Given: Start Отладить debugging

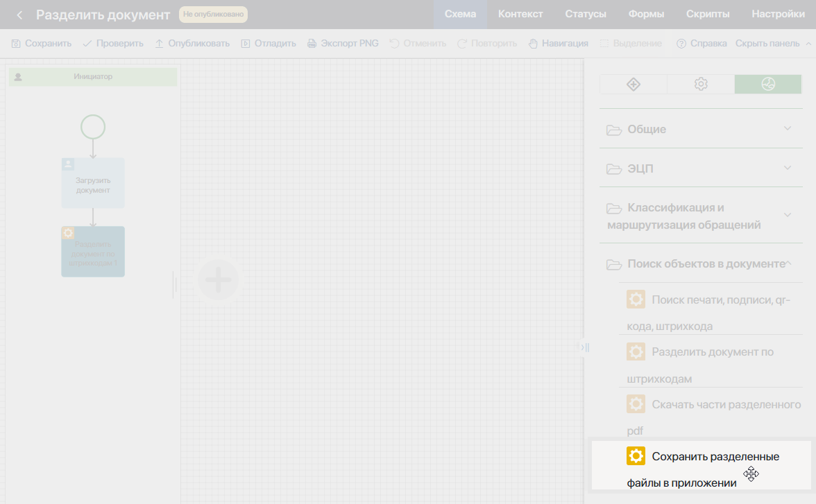Looking at the screenshot, I should [x=268, y=44].
